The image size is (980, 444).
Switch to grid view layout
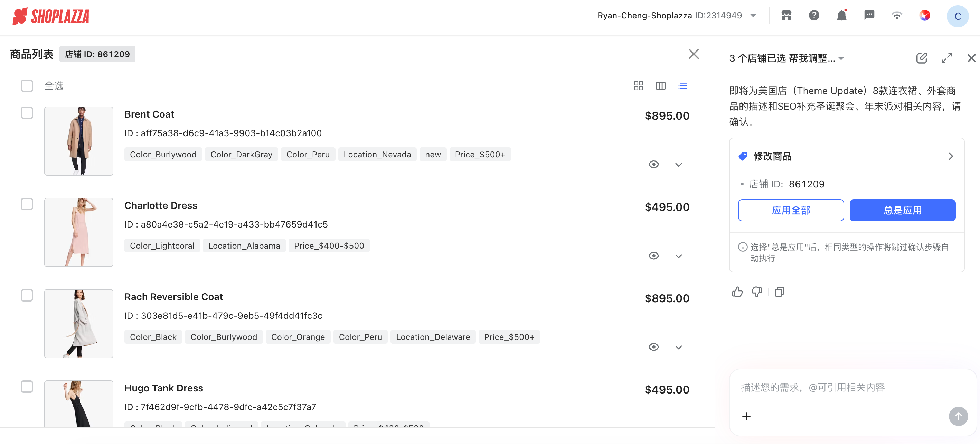click(x=638, y=86)
